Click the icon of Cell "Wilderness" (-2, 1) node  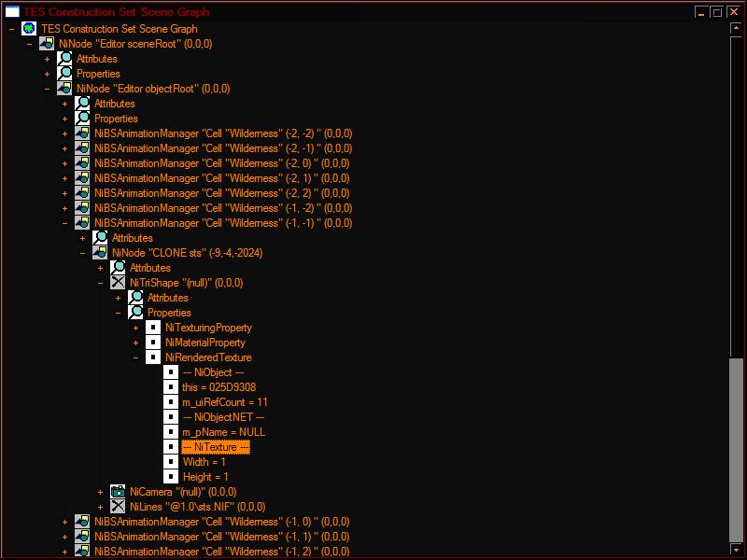tap(82, 178)
